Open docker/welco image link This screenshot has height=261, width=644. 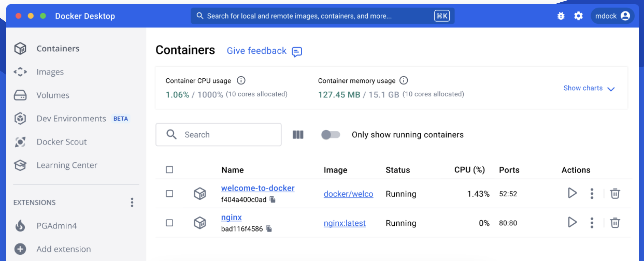point(348,194)
